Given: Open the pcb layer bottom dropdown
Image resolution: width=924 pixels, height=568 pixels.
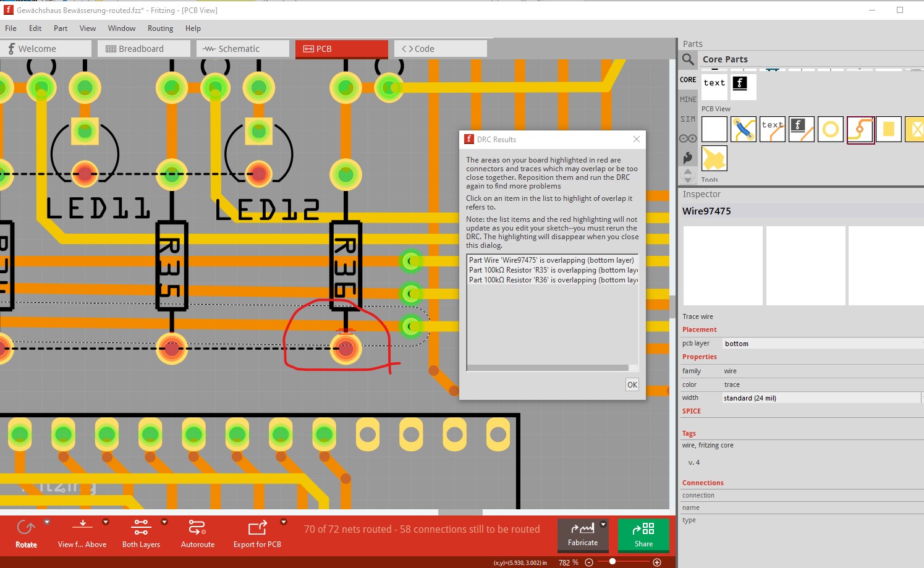Looking at the screenshot, I should pyautogui.click(x=822, y=343).
